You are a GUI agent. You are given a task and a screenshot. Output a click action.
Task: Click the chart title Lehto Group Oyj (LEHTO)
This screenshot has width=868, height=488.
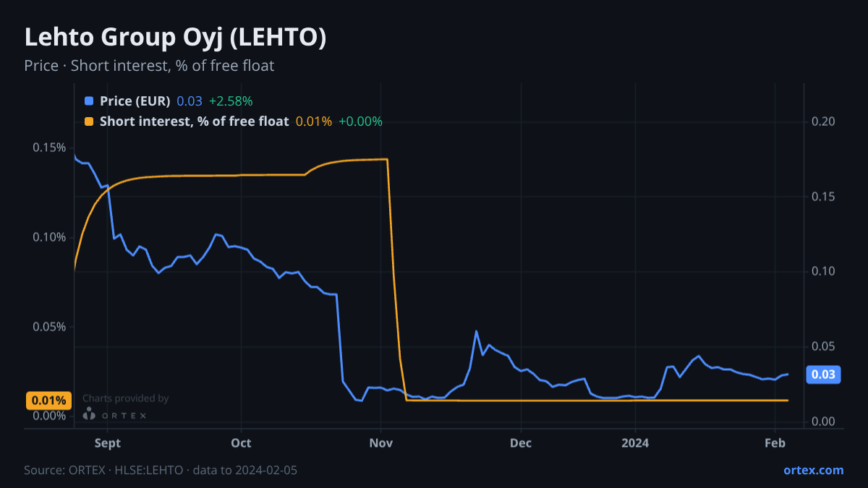(175, 38)
